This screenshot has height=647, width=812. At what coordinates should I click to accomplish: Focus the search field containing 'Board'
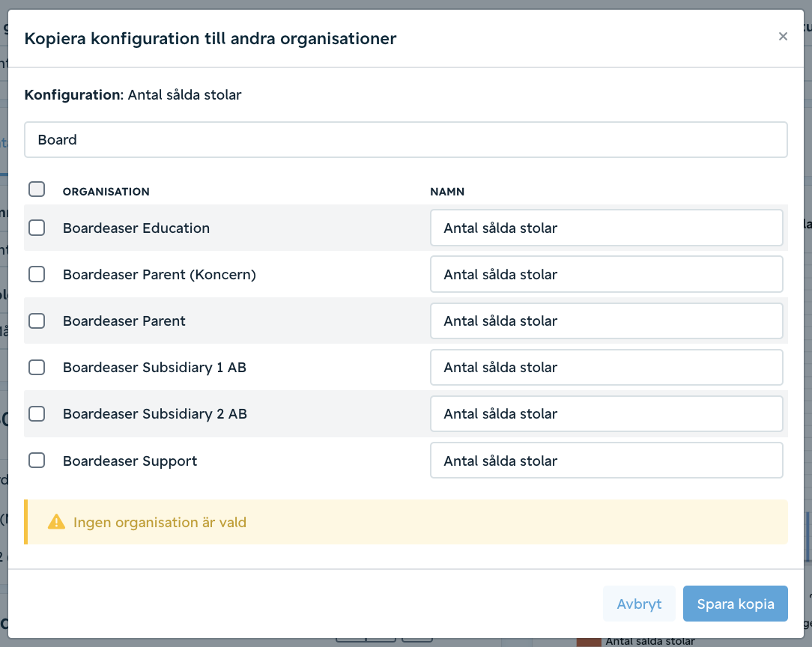(406, 140)
